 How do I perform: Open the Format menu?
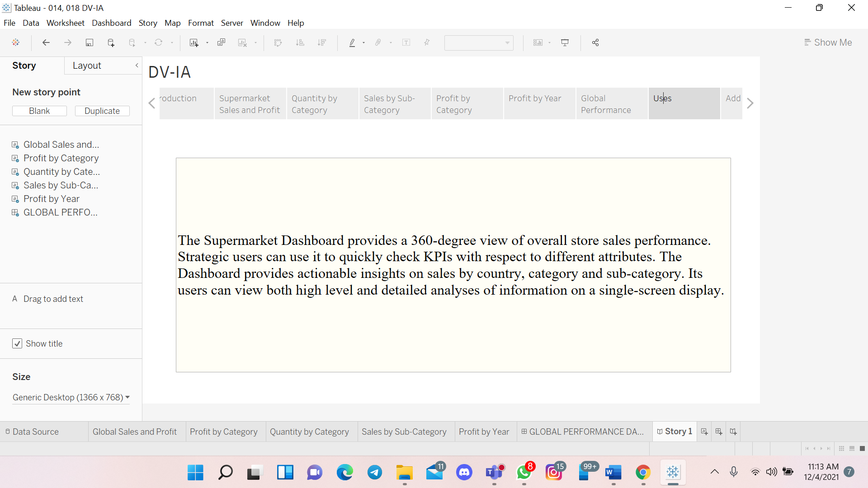click(201, 23)
